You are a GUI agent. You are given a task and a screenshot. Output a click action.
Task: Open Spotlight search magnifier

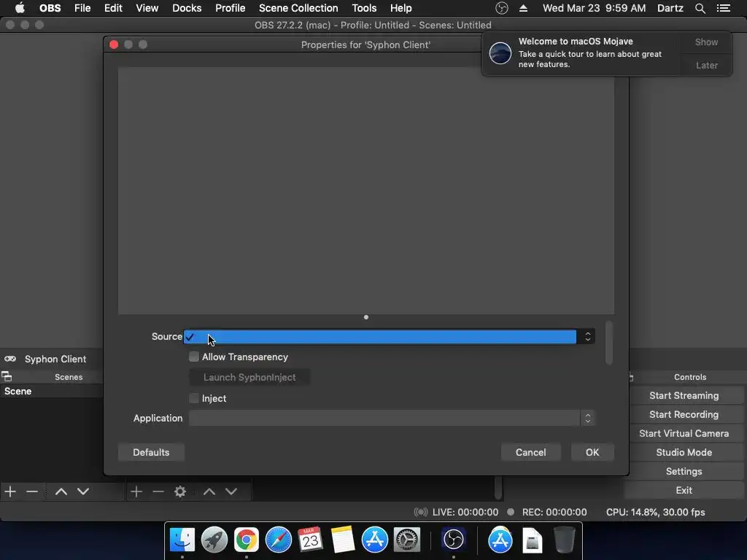pos(700,8)
